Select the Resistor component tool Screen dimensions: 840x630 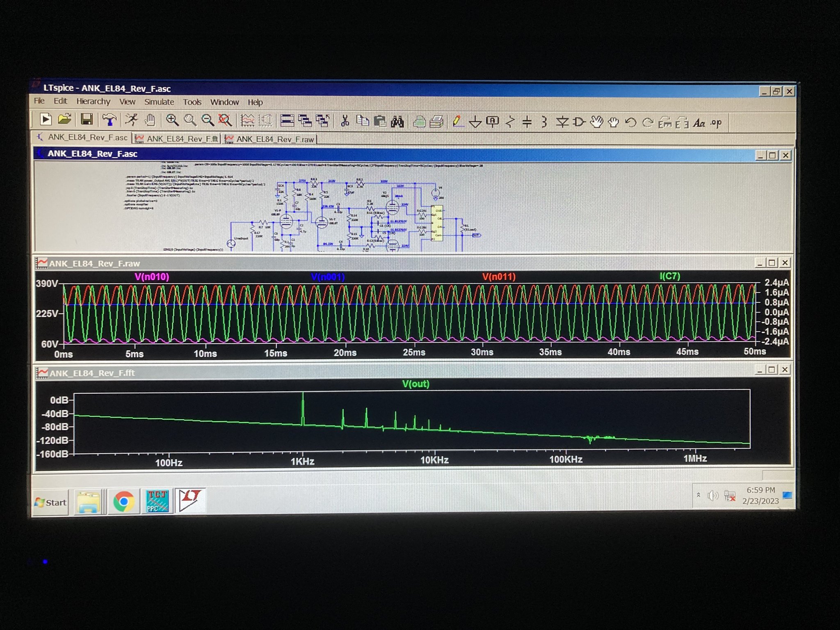pyautogui.click(x=510, y=122)
